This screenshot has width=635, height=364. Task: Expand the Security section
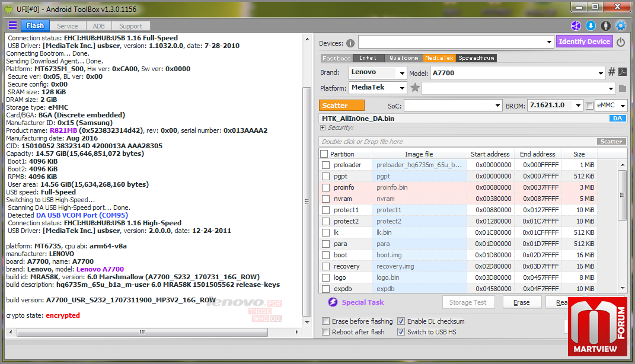(x=323, y=127)
